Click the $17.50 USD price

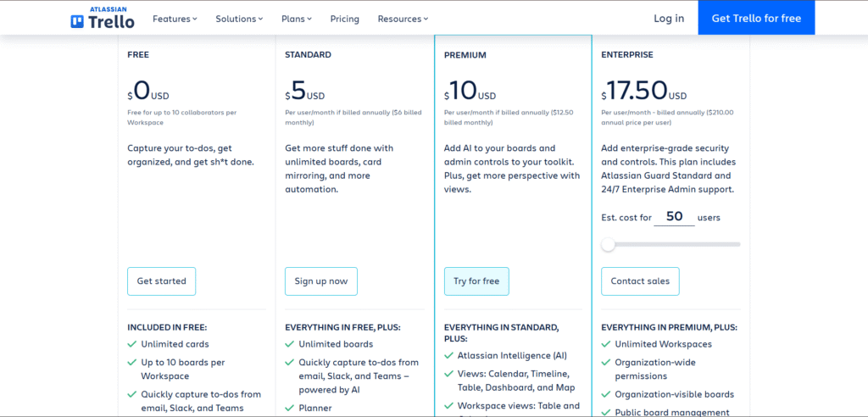tap(644, 90)
